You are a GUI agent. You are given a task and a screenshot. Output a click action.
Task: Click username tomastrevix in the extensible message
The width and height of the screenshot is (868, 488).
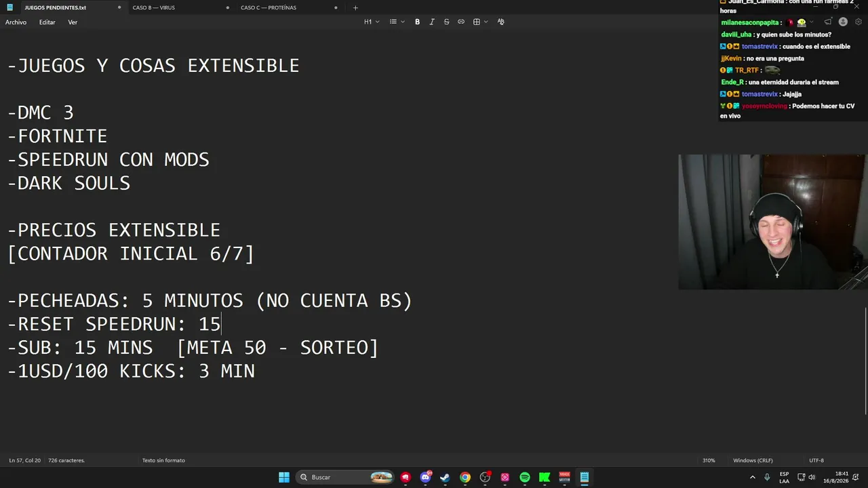tap(759, 47)
